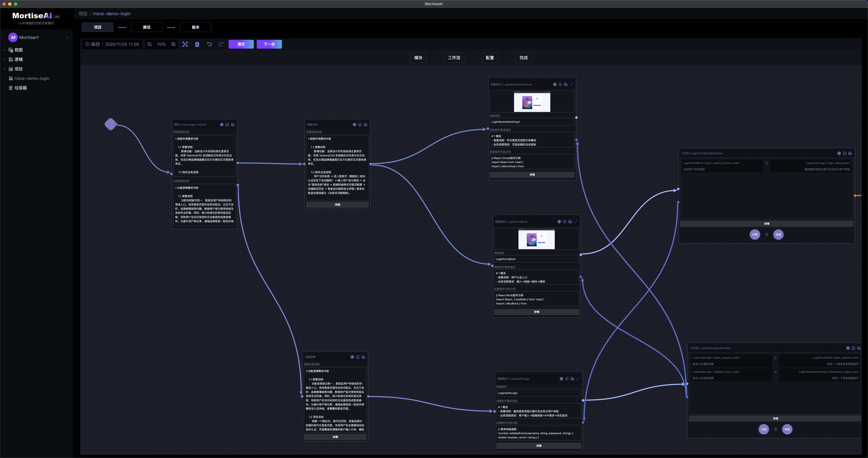Click the fit-to-view graph layout icon
This screenshot has height=458, width=868.
pyautogui.click(x=185, y=44)
